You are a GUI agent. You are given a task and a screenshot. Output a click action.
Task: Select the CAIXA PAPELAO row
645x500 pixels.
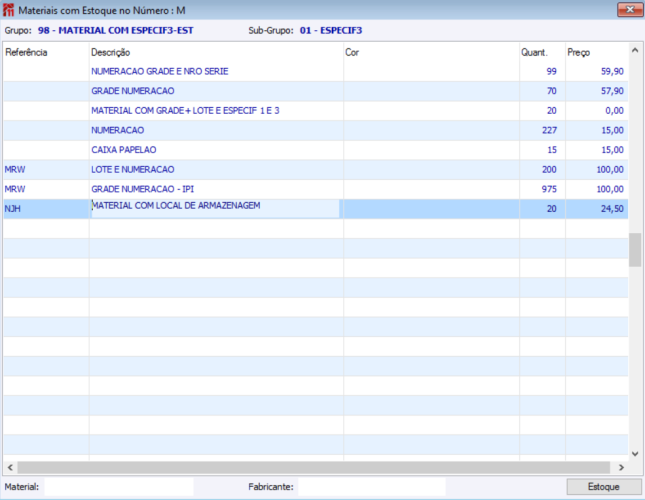point(316,150)
